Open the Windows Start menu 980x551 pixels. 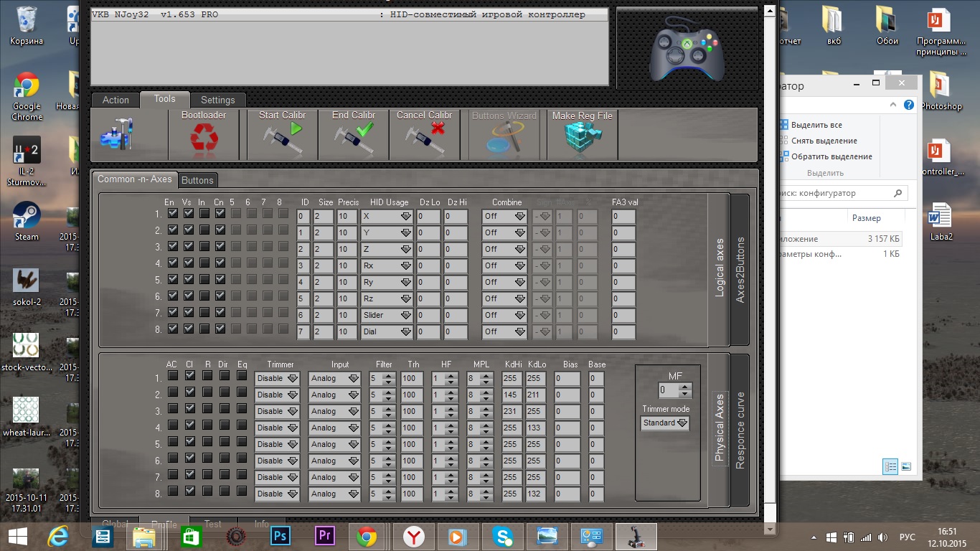point(17,536)
